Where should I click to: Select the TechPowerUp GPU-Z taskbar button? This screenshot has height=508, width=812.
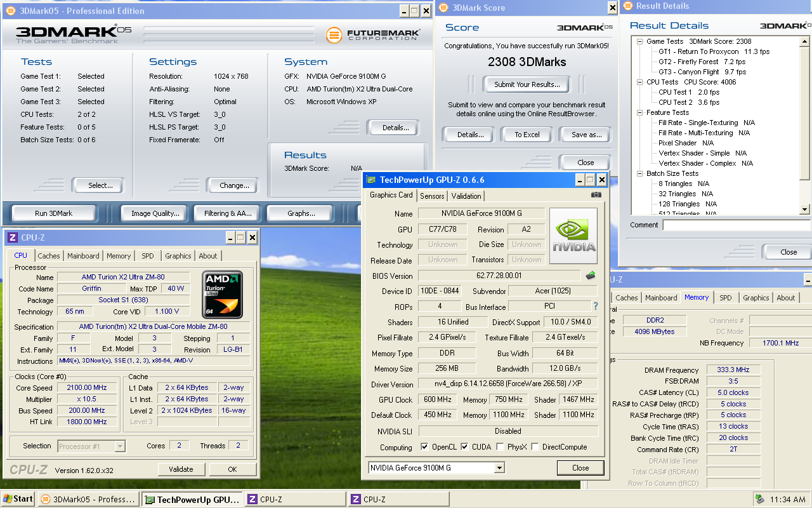192,499
